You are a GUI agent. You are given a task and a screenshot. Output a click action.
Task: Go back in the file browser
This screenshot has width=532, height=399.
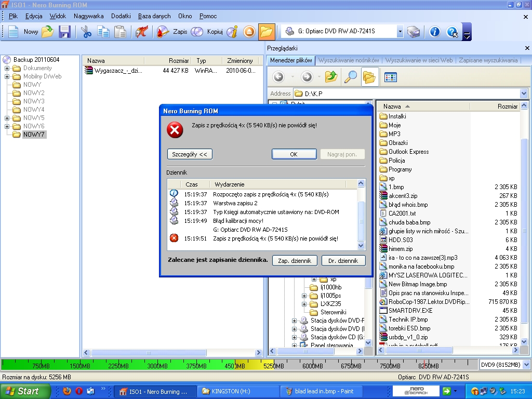point(278,77)
